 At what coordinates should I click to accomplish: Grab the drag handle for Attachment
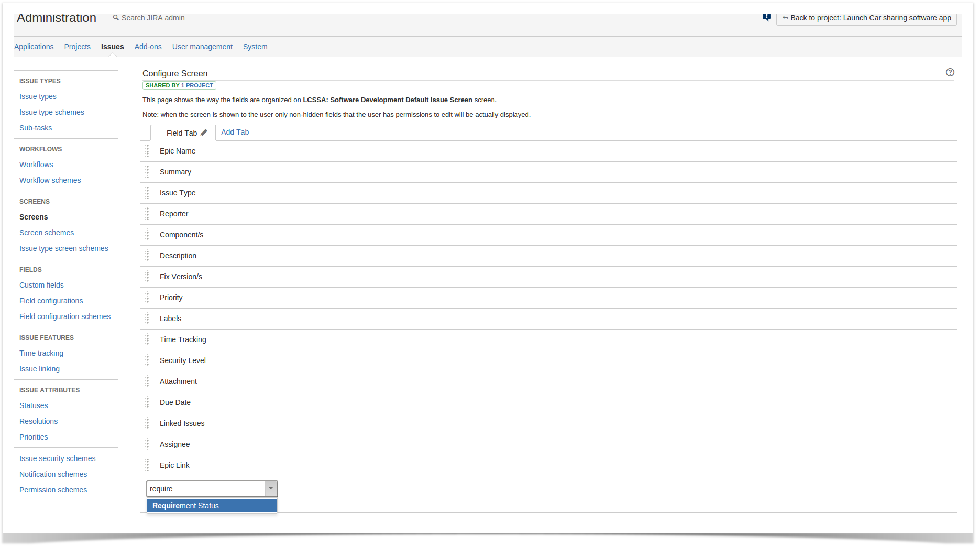pos(147,381)
